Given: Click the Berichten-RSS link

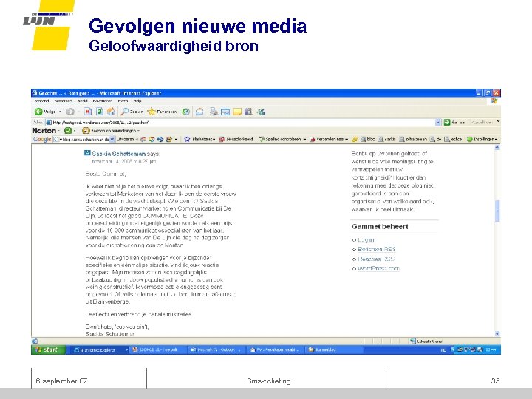Looking at the screenshot, I should click(x=377, y=249).
